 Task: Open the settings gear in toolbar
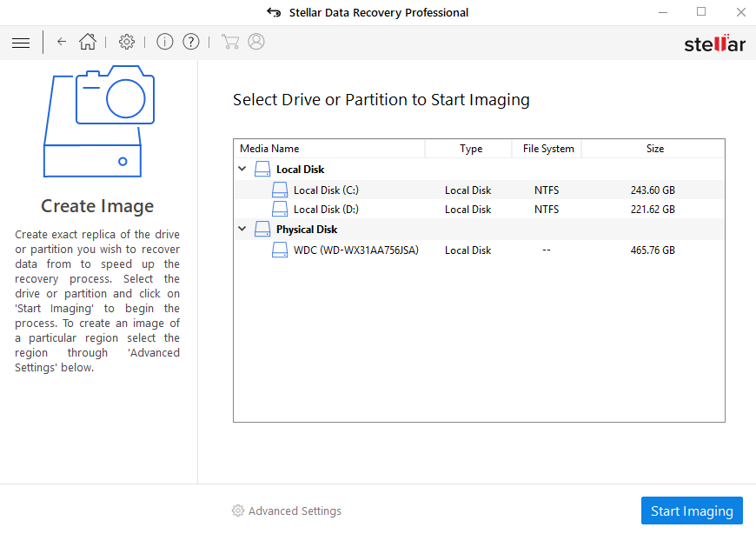coord(127,42)
